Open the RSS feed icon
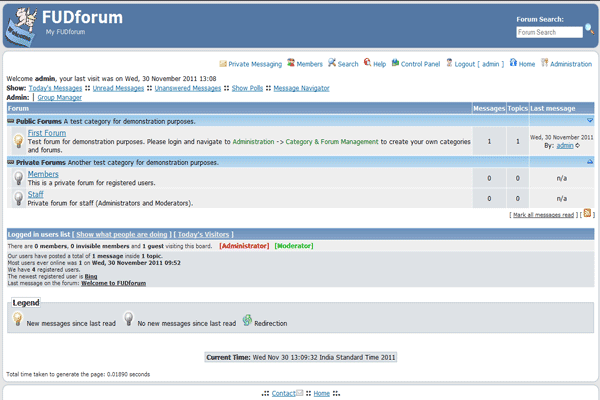This screenshot has height=400, width=600. 587,213
